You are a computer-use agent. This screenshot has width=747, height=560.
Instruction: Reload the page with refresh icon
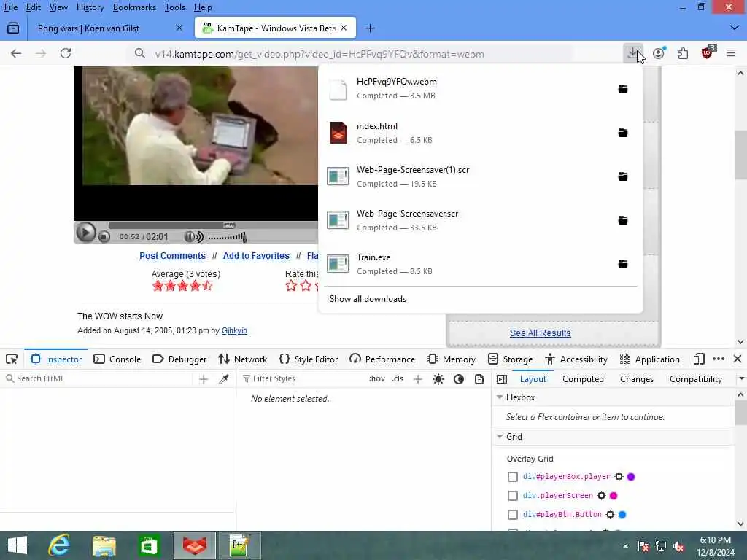(x=66, y=53)
